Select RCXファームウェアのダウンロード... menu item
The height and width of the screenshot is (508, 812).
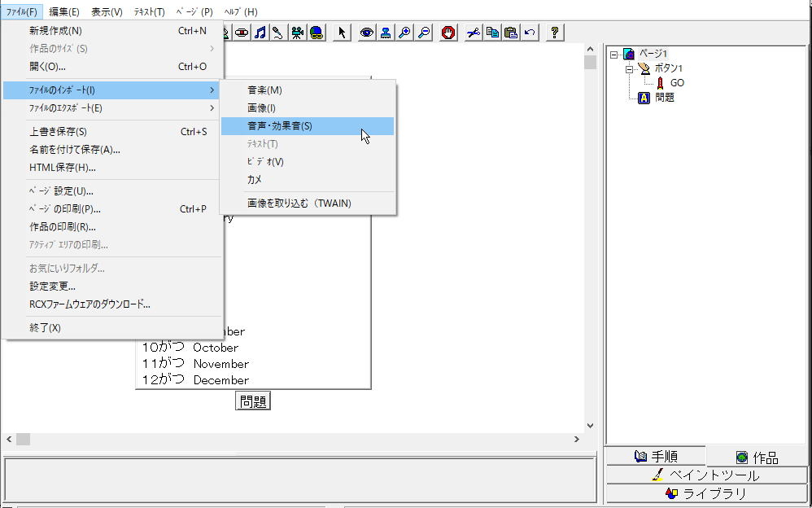(x=113, y=304)
